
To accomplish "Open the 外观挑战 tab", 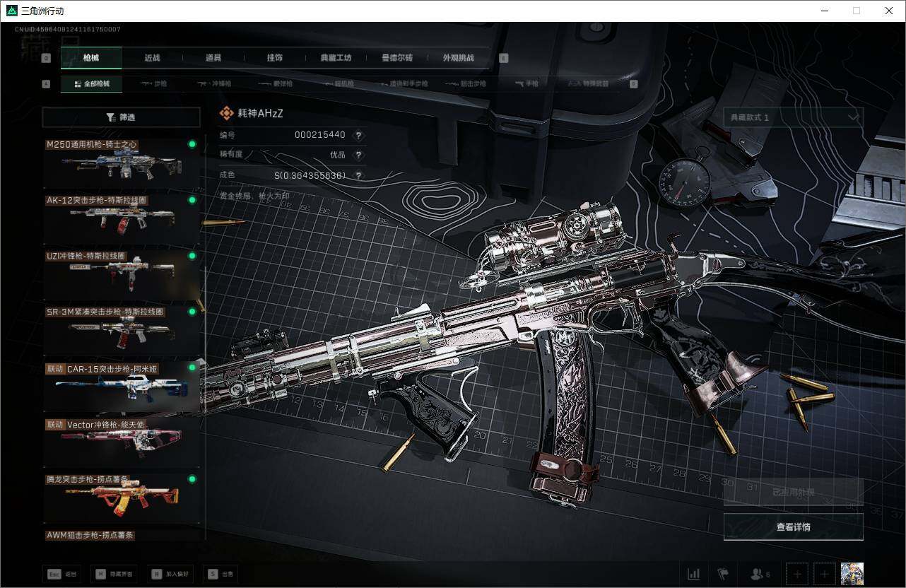I will tap(459, 58).
